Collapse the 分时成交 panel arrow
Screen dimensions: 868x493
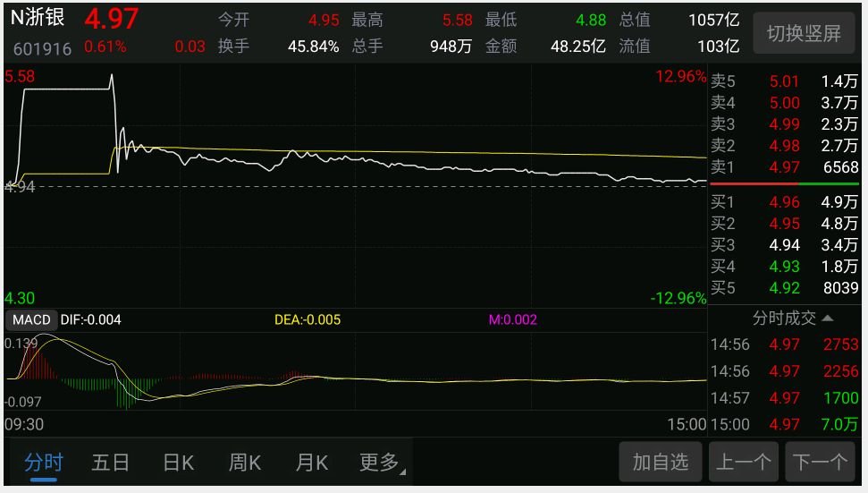click(x=828, y=318)
